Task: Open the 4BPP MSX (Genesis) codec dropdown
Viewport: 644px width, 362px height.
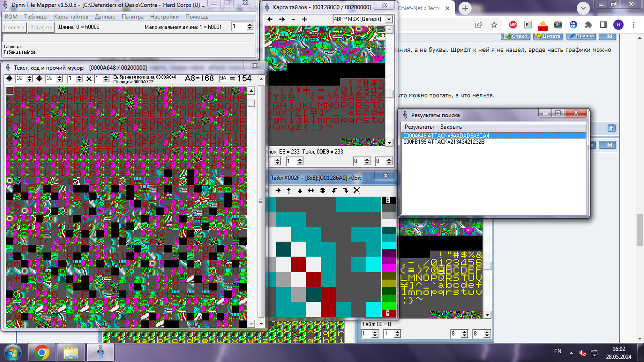Action: coord(389,19)
